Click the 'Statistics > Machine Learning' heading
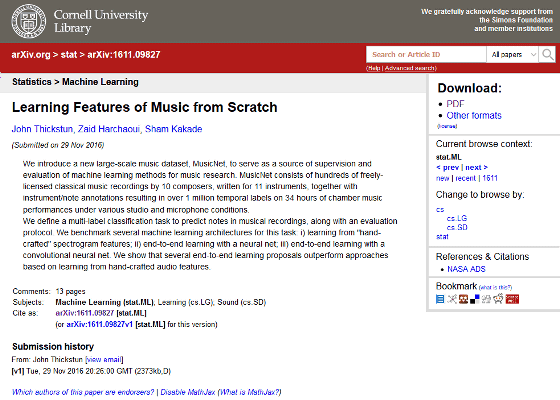 (75, 82)
